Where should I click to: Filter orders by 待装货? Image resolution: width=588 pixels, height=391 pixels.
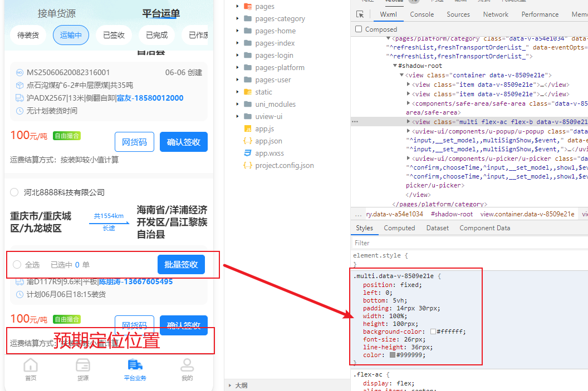[x=28, y=35]
